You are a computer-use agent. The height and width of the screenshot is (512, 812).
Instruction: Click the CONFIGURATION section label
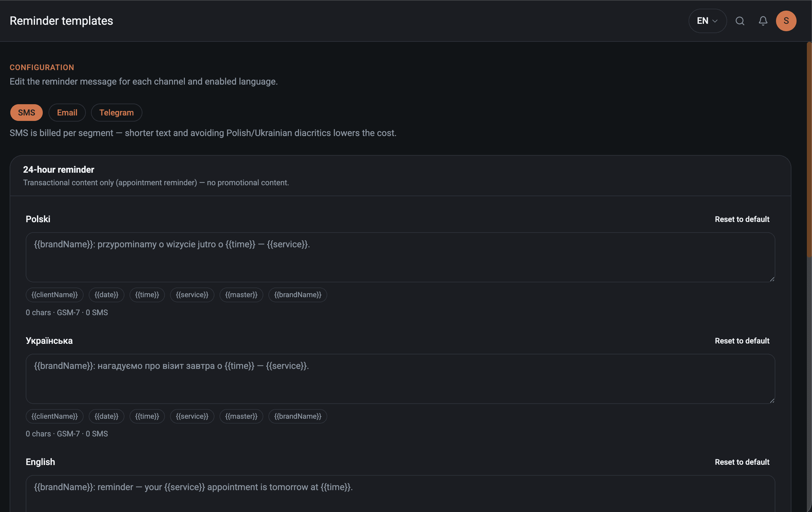pyautogui.click(x=42, y=68)
